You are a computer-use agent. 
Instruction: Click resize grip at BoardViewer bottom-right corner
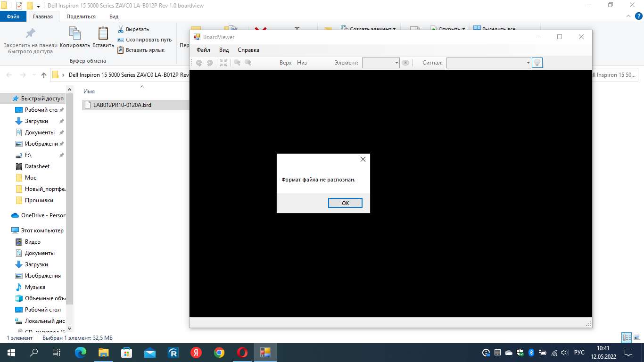pos(588,324)
